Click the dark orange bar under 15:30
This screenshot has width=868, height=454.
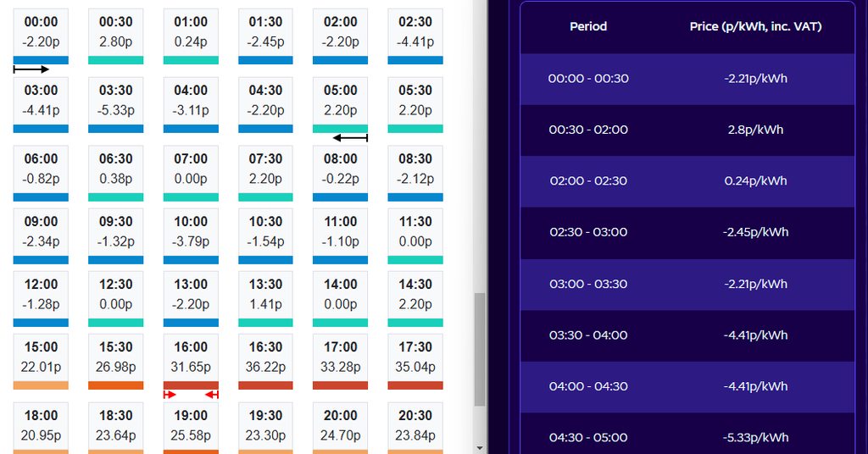point(115,385)
